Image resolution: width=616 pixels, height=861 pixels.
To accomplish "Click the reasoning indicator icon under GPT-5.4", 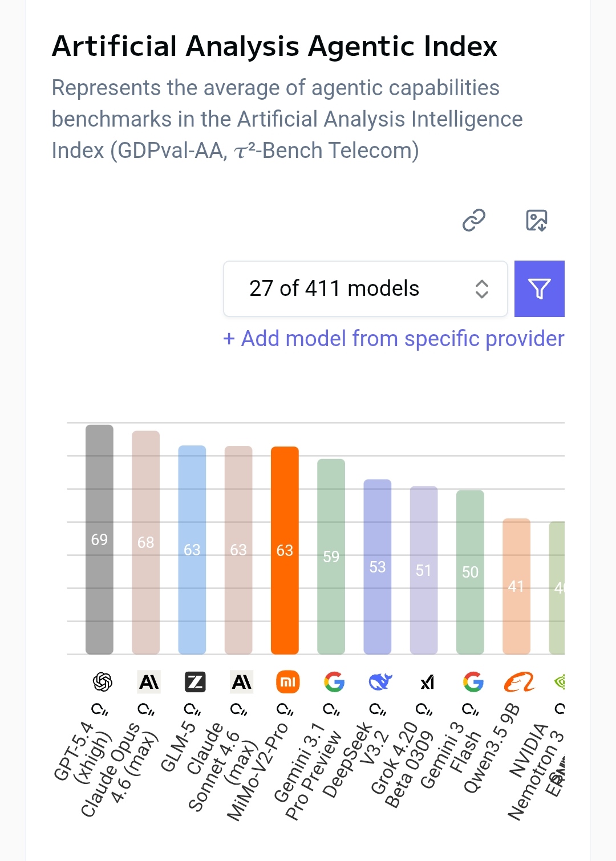I will 100,709.
